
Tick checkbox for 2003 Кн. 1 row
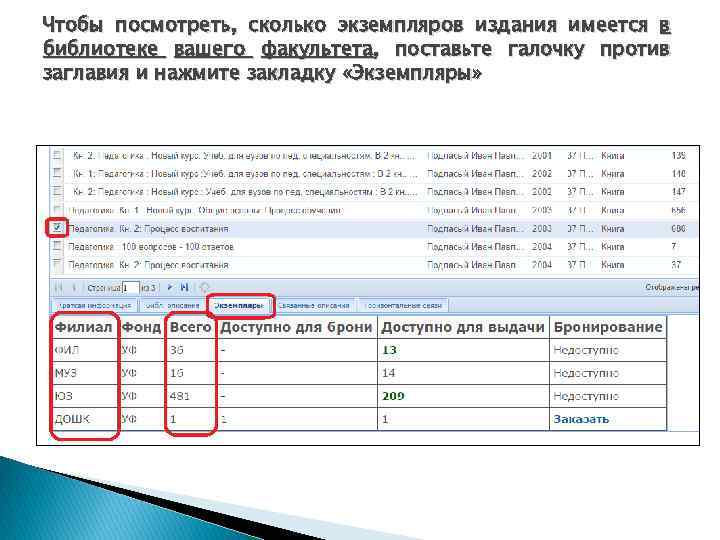click(x=57, y=209)
